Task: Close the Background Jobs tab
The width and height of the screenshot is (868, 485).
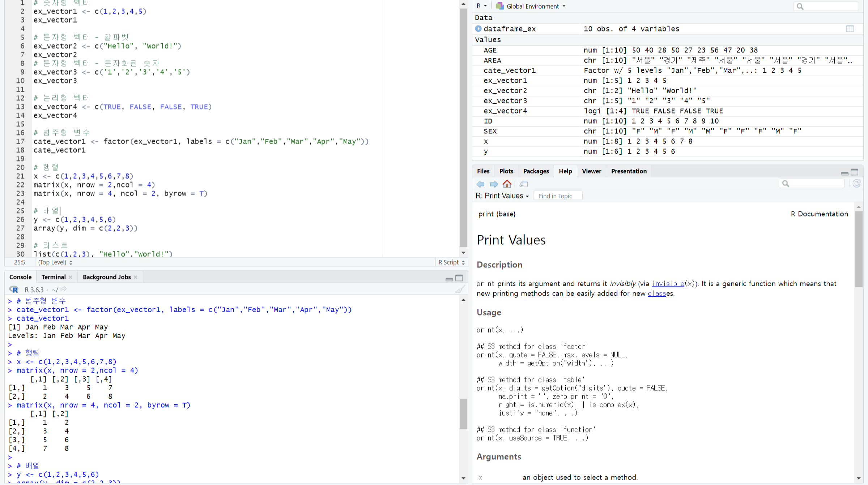Action: pyautogui.click(x=136, y=277)
